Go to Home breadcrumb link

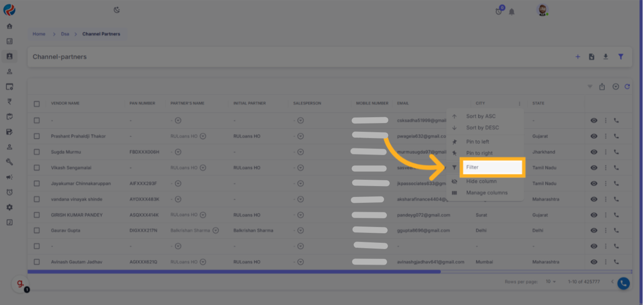click(39, 34)
